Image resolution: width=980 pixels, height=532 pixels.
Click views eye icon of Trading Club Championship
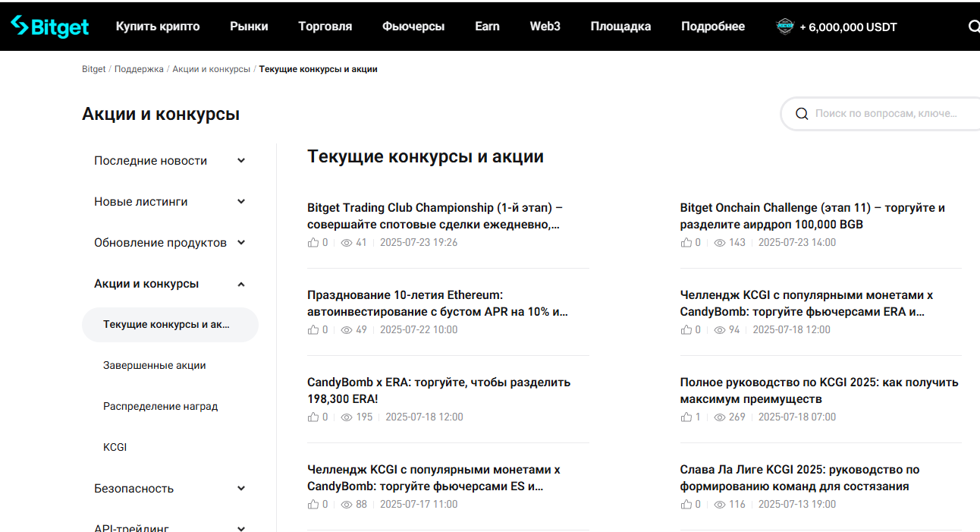tap(347, 243)
